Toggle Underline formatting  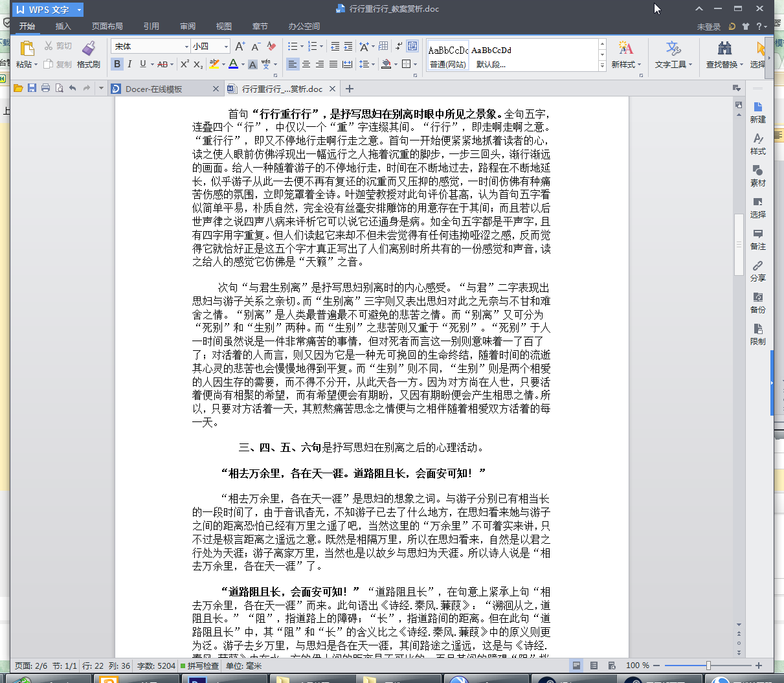tap(142, 64)
